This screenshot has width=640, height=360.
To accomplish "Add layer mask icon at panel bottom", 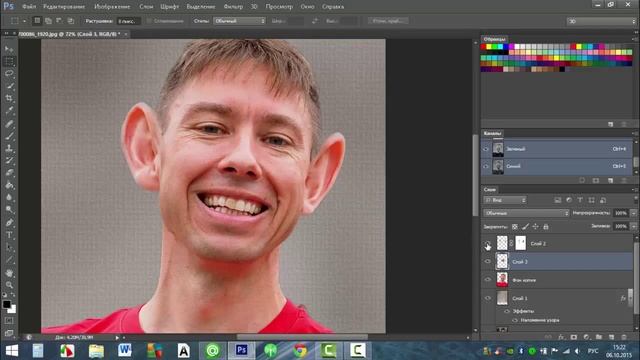I will 574,337.
